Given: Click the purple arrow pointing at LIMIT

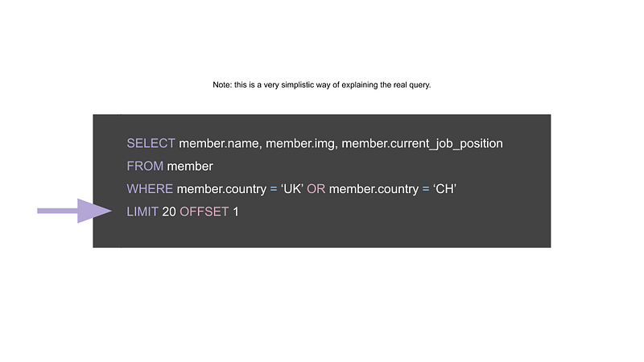Looking at the screenshot, I should click(74, 211).
